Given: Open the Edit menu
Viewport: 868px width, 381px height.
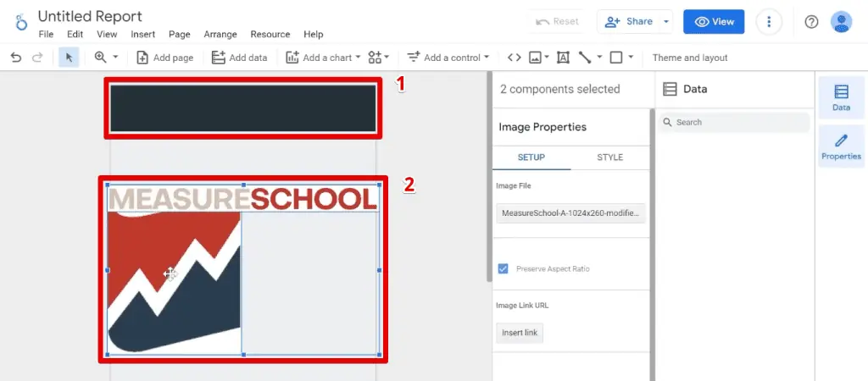Looking at the screenshot, I should tap(75, 34).
